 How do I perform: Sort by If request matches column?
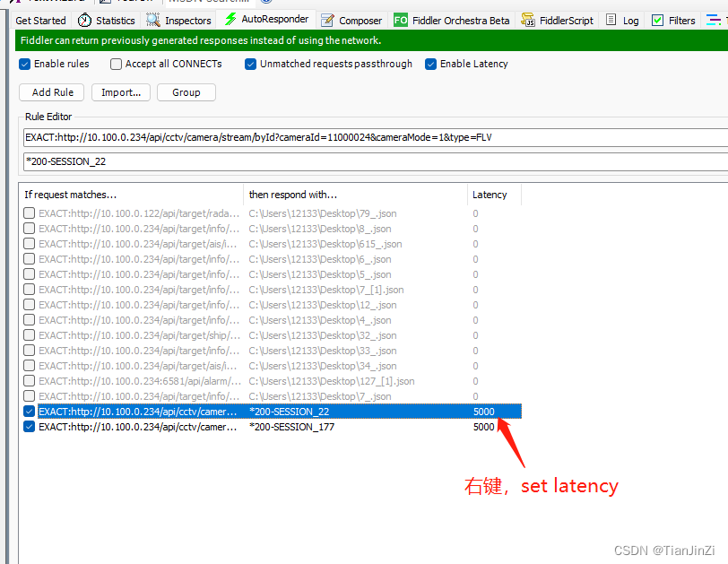coord(132,195)
